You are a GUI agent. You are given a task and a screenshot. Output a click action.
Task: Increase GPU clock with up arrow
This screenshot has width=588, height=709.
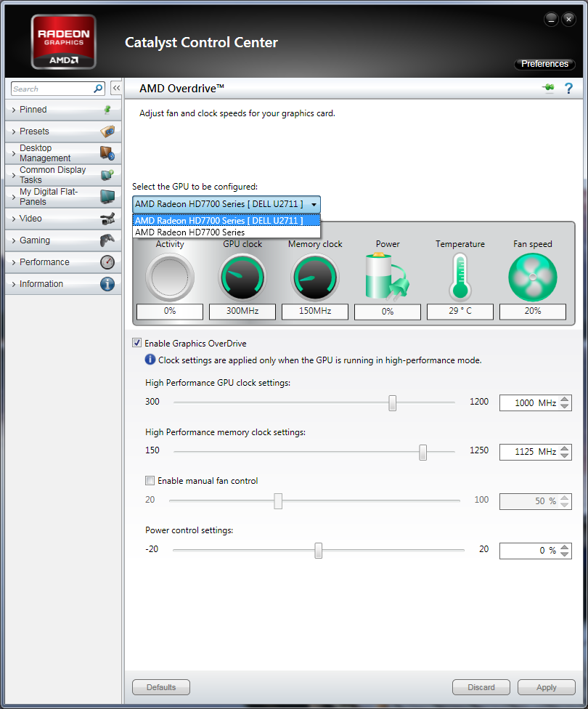[x=565, y=399]
